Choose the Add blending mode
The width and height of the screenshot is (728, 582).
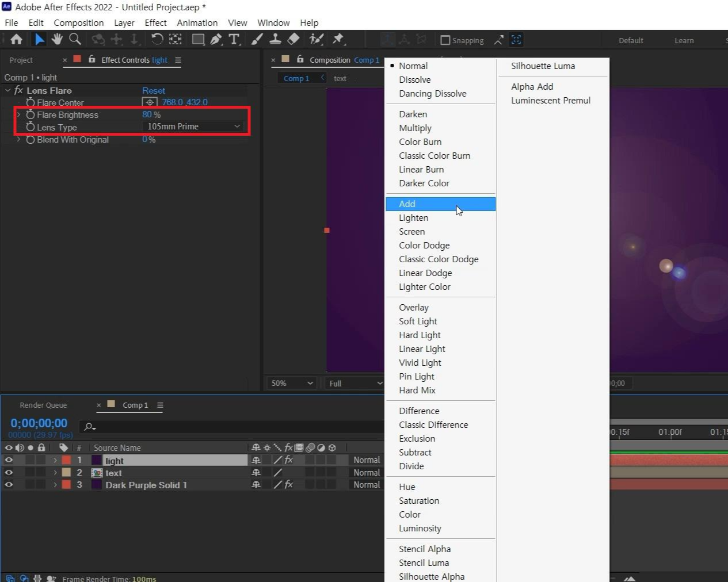[x=441, y=204]
